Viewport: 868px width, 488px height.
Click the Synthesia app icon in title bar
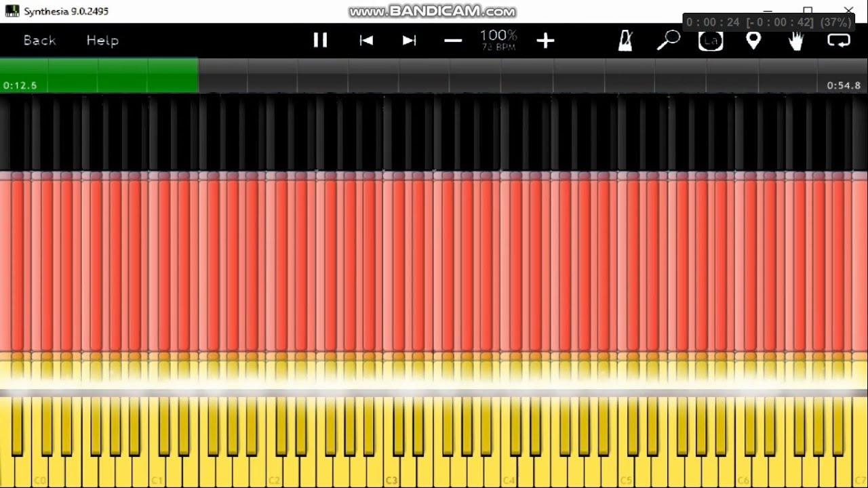coord(12,11)
